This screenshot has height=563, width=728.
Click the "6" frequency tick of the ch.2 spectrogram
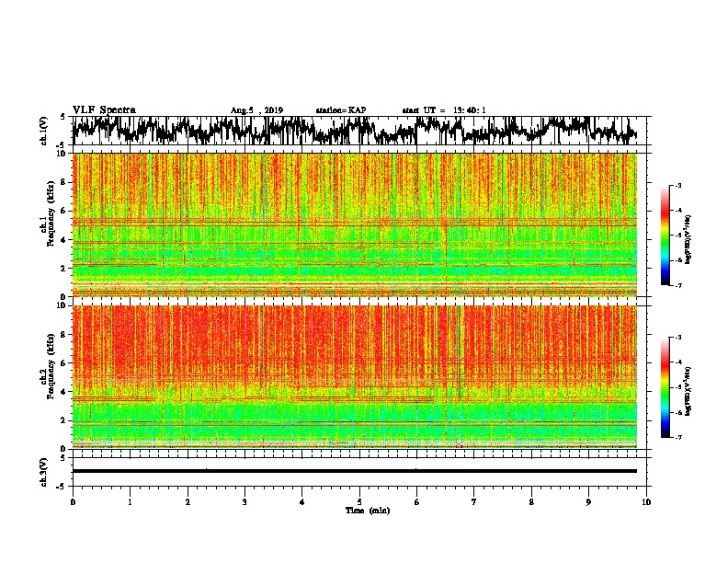[x=64, y=363]
